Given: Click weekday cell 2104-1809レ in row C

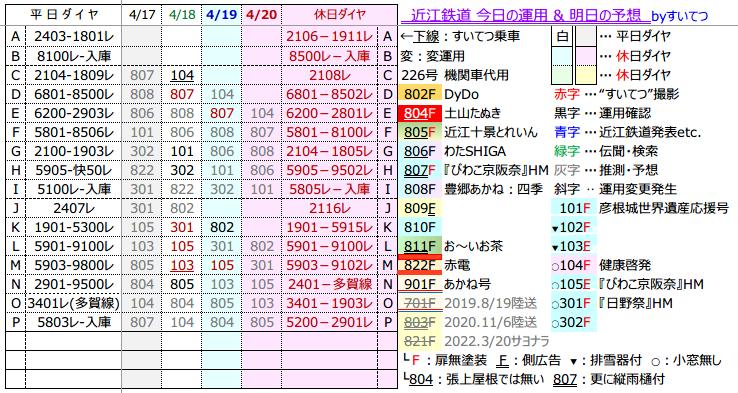Looking at the screenshot, I should click(x=74, y=75).
